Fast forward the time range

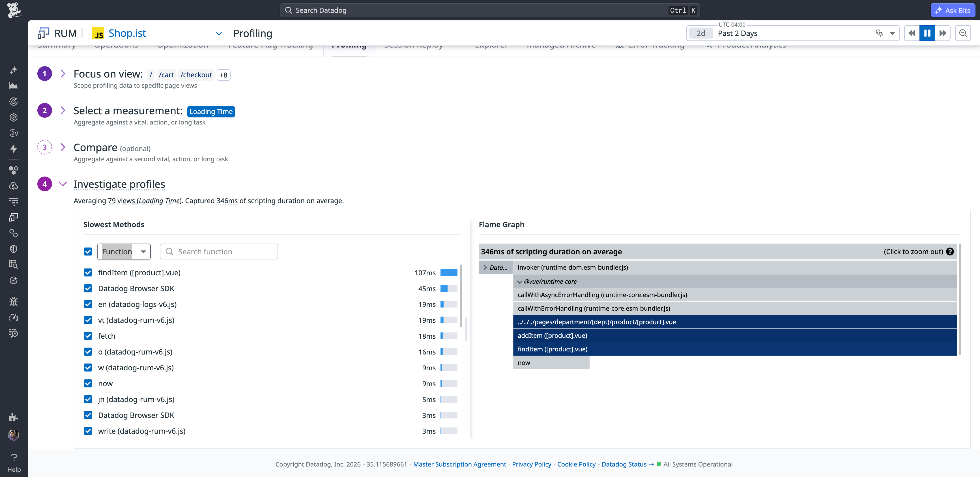[x=943, y=33]
